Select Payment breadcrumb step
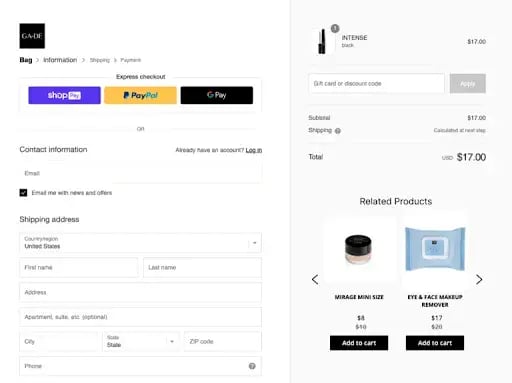The width and height of the screenshot is (512, 383). [x=131, y=60]
